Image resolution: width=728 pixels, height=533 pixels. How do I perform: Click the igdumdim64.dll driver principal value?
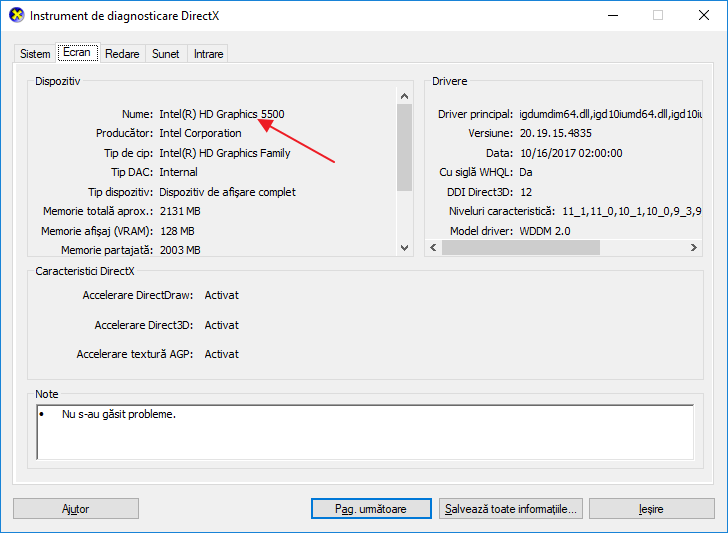(610, 114)
